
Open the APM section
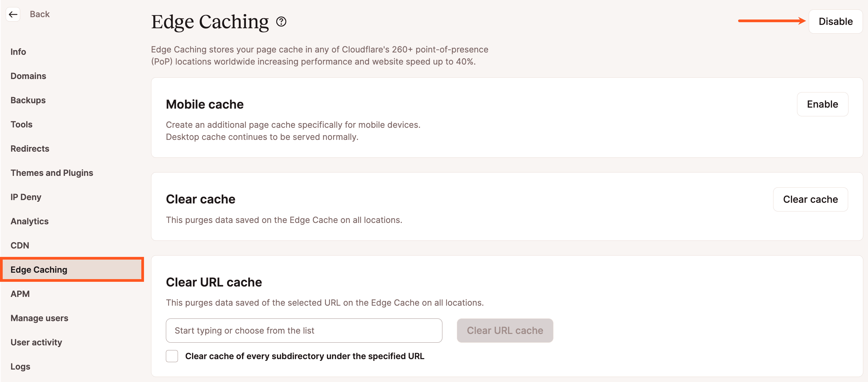tap(20, 294)
